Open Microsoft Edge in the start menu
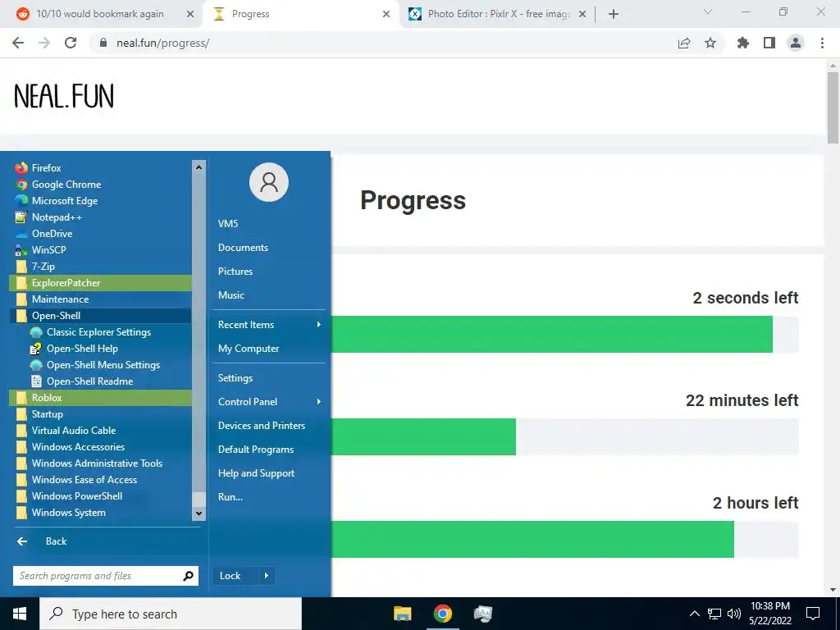The width and height of the screenshot is (840, 630). (100, 201)
